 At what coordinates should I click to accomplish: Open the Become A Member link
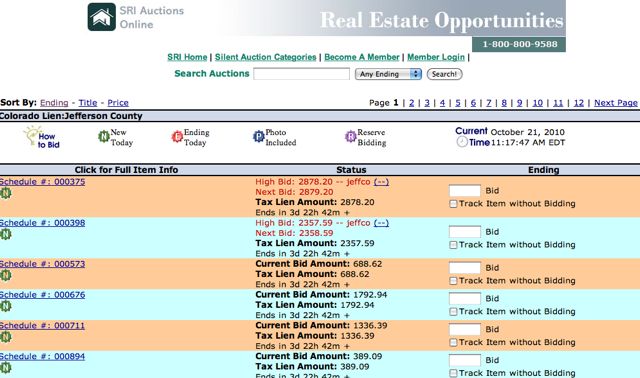pyautogui.click(x=362, y=57)
